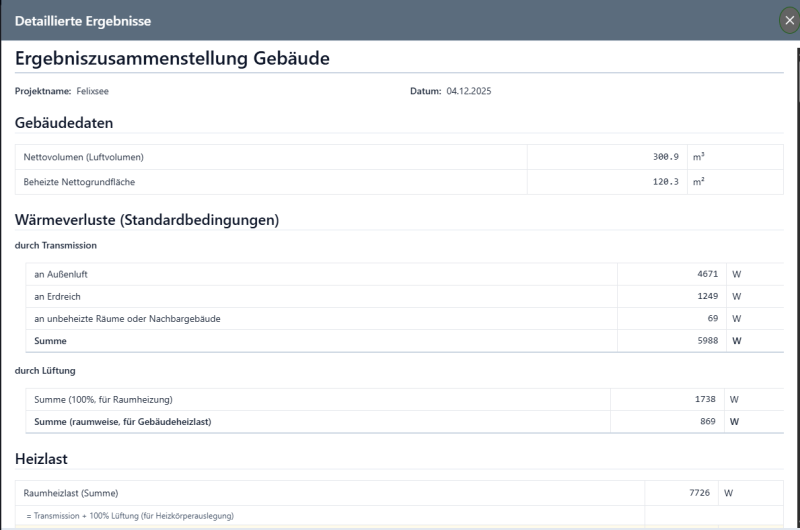Click the Gebäudedaten section heading
Screen dimensions: 800x530
pyautogui.click(x=64, y=123)
